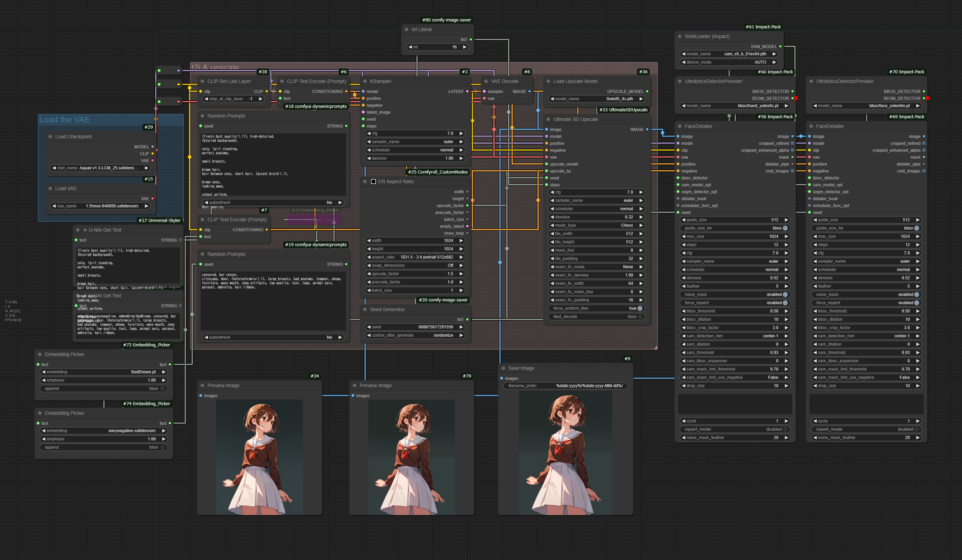Open the aspect_ratio dropdown in CR Aspect Ratio
The image size is (962, 560).
(415, 257)
